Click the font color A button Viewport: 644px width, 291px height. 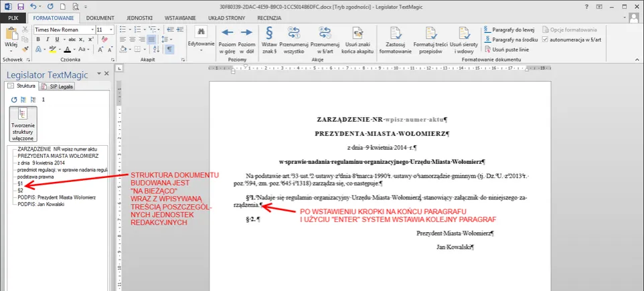(68, 50)
